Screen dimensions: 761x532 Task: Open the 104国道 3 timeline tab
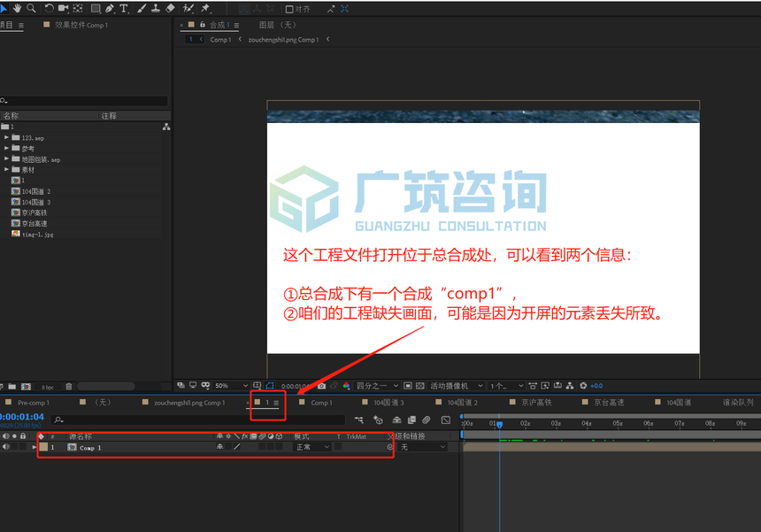click(388, 403)
